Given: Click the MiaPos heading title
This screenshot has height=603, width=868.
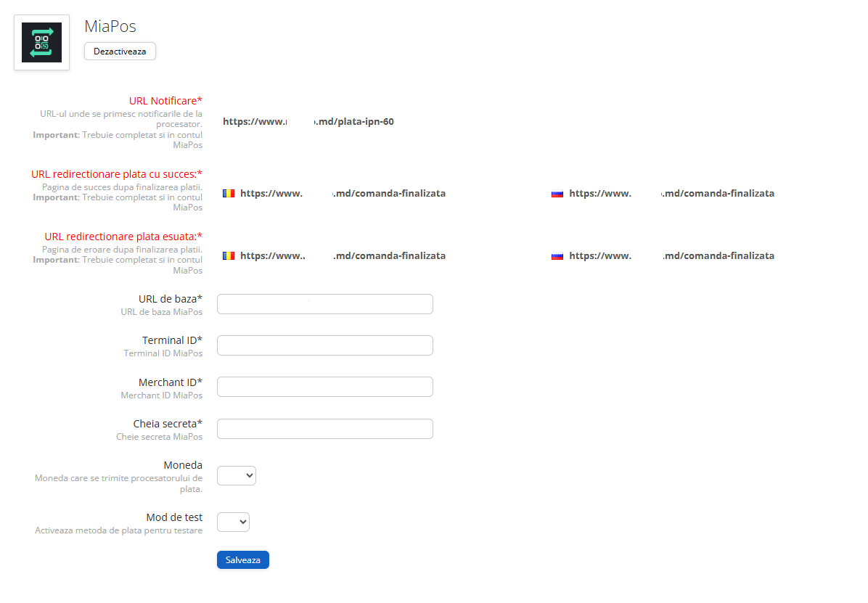Looking at the screenshot, I should (110, 26).
